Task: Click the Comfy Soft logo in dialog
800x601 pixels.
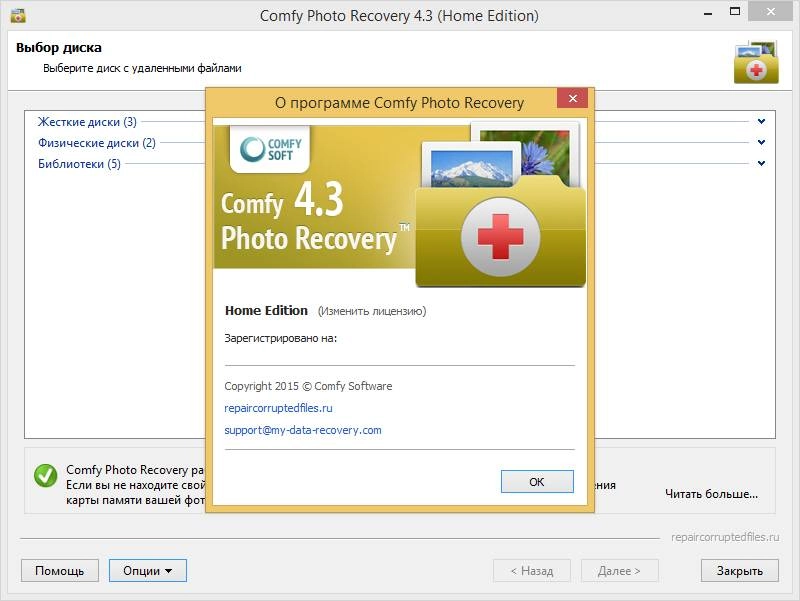Action: click(270, 149)
